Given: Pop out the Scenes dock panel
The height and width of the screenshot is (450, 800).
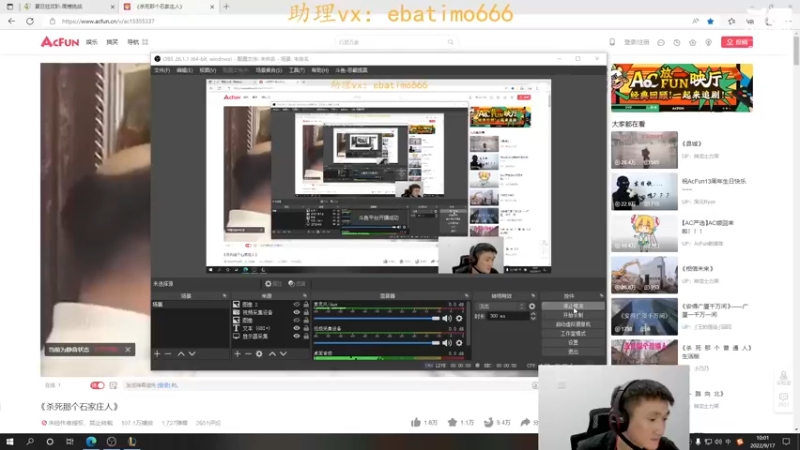Looking at the screenshot, I should [224, 296].
